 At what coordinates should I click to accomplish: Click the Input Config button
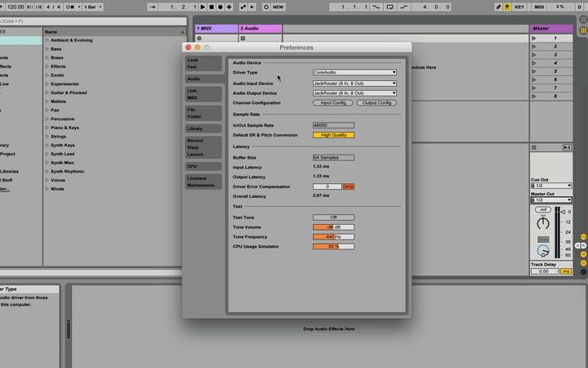pos(333,103)
